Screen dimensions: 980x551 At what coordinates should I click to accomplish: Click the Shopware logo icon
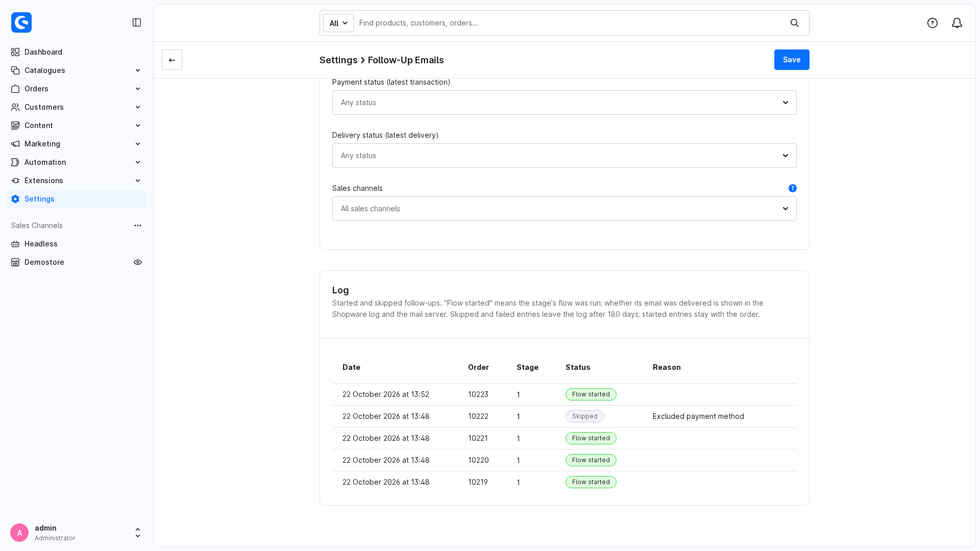[x=21, y=22]
